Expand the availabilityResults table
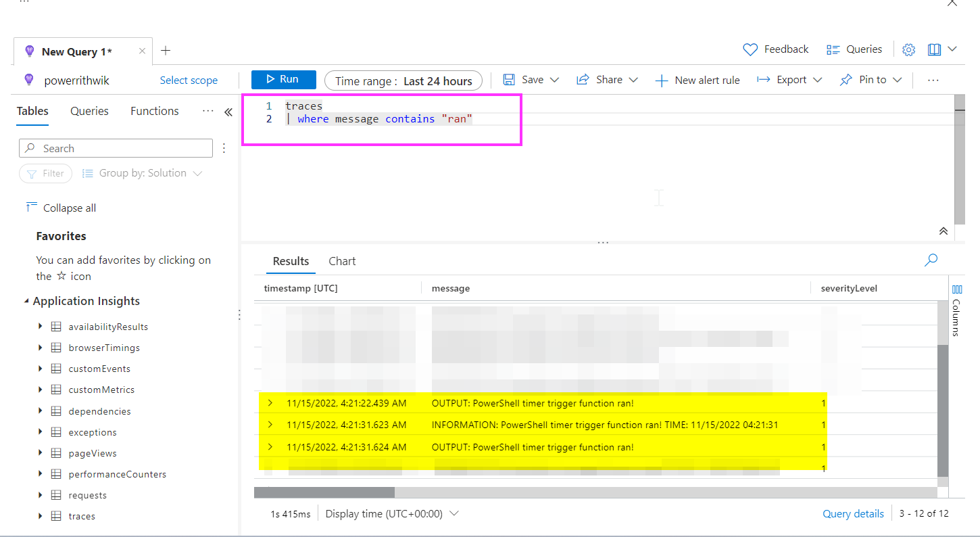This screenshot has height=537, width=980. click(41, 327)
